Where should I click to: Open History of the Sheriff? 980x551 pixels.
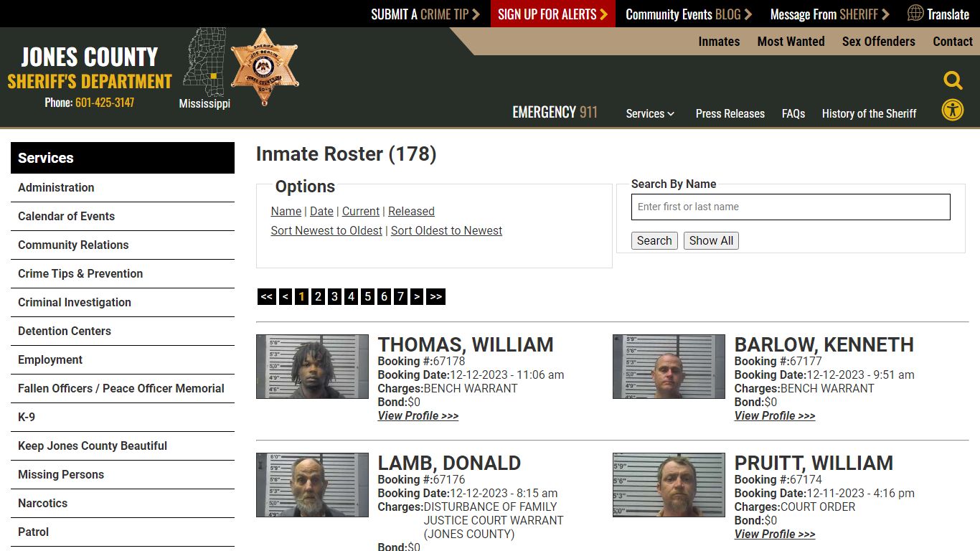(870, 113)
